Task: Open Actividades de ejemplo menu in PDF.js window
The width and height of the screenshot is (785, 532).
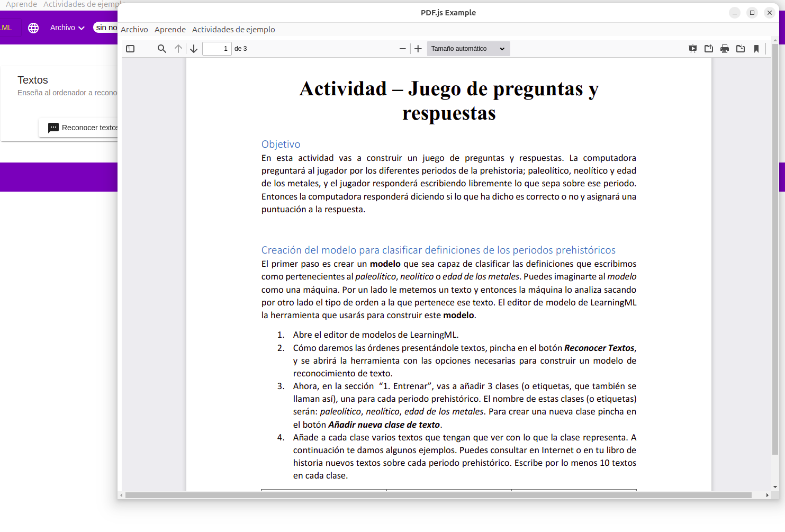Action: pyautogui.click(x=233, y=30)
